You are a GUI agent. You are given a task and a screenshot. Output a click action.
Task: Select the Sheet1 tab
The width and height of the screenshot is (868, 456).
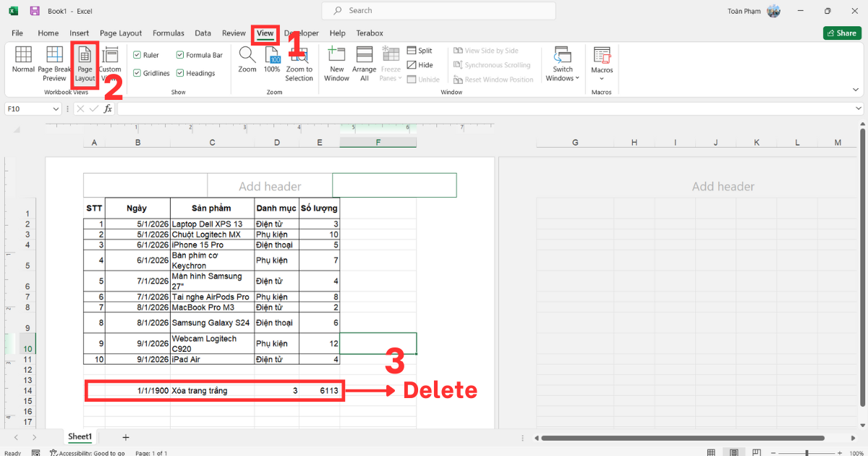point(80,437)
